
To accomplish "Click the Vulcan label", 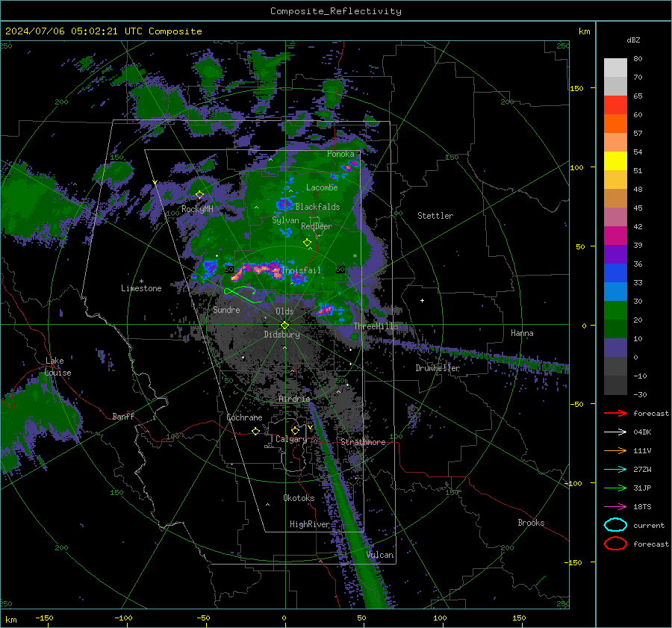I will (380, 555).
